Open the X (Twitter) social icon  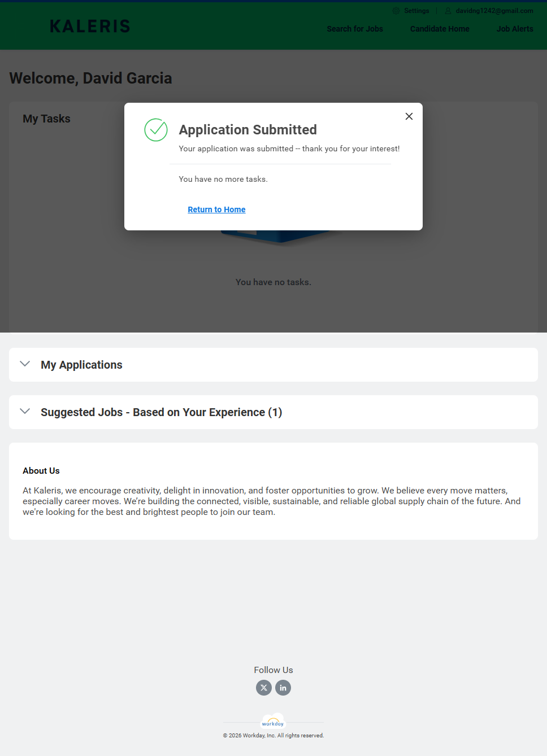264,688
